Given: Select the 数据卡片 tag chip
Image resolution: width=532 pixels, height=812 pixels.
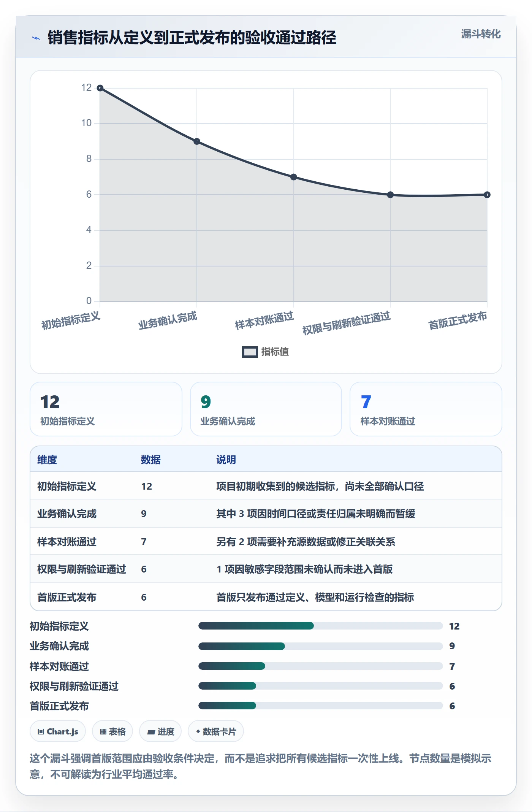Looking at the screenshot, I should tap(216, 731).
